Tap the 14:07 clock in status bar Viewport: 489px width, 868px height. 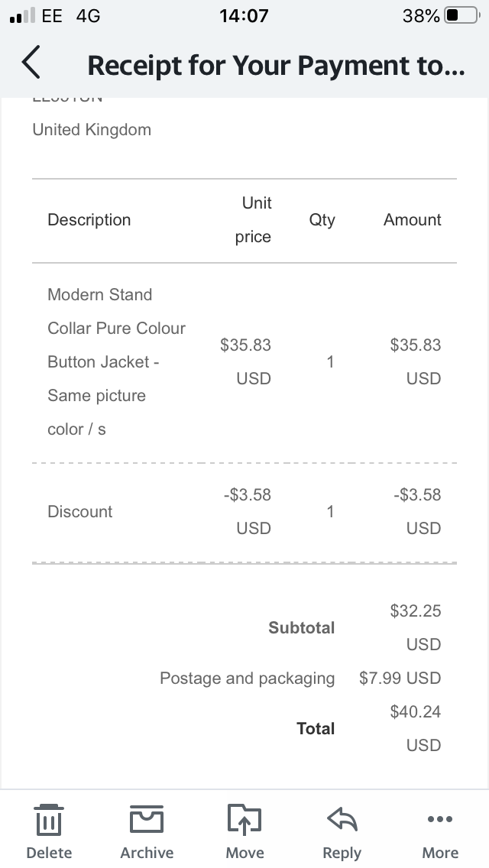(244, 15)
